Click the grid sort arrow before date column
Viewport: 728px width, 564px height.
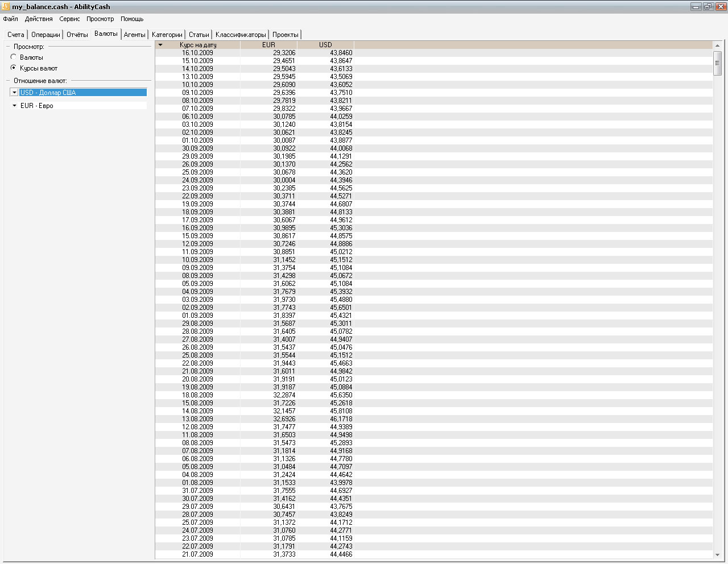(x=160, y=45)
